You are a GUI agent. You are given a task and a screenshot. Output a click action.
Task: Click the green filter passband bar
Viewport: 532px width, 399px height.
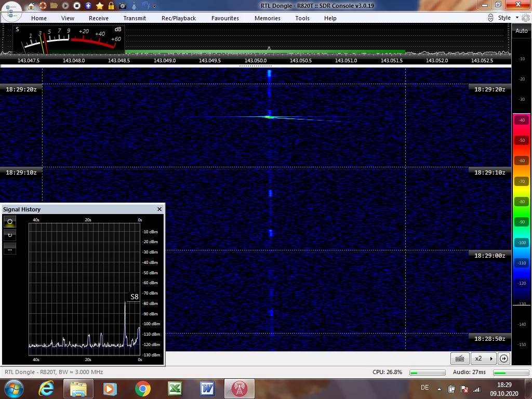click(x=265, y=51)
